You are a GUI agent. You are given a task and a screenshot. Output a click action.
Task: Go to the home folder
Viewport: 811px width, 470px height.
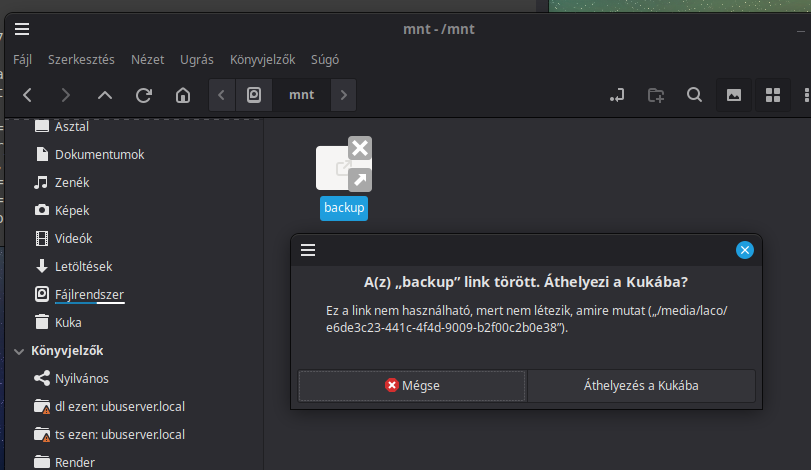[182, 95]
